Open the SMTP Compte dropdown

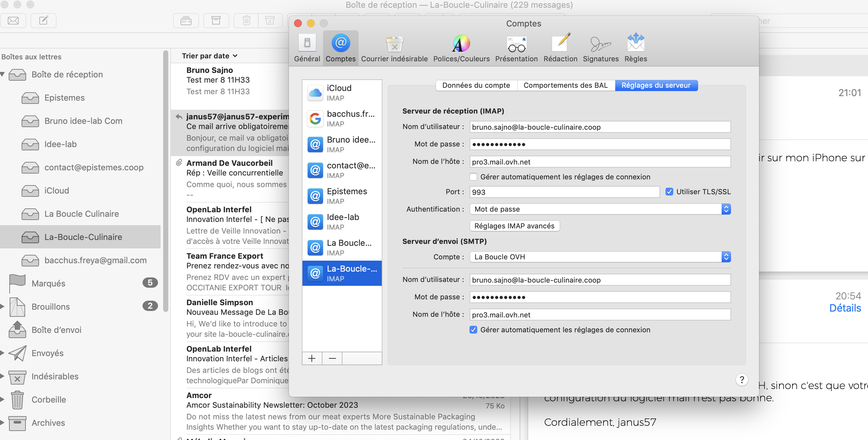pos(600,257)
